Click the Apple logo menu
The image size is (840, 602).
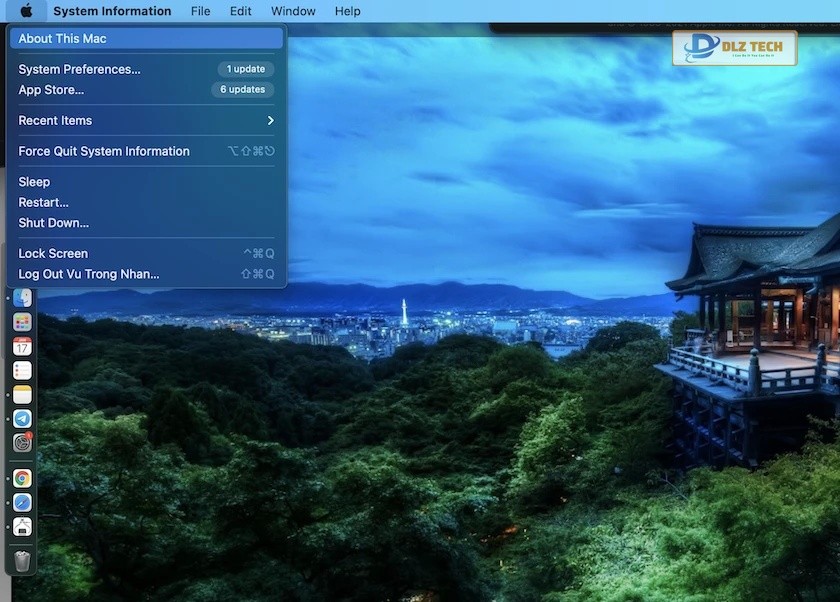click(x=26, y=11)
